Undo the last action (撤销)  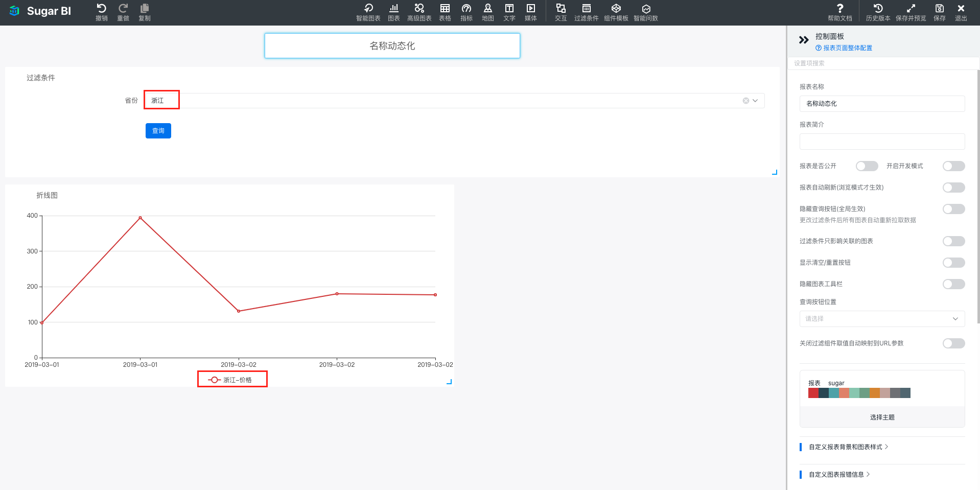click(102, 12)
